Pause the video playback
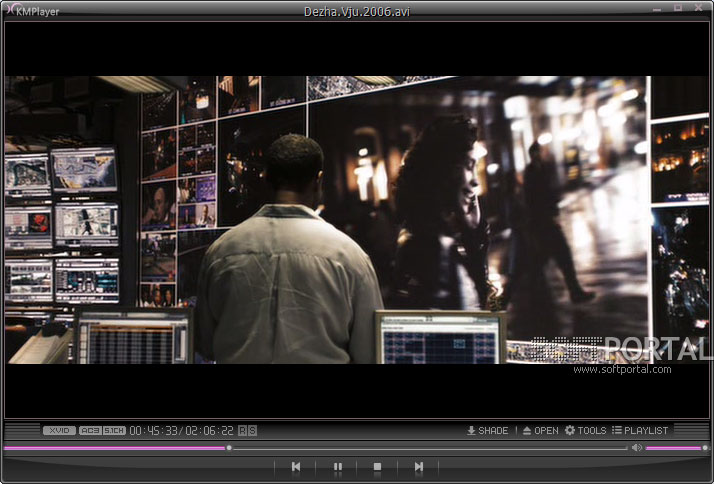 click(x=337, y=466)
